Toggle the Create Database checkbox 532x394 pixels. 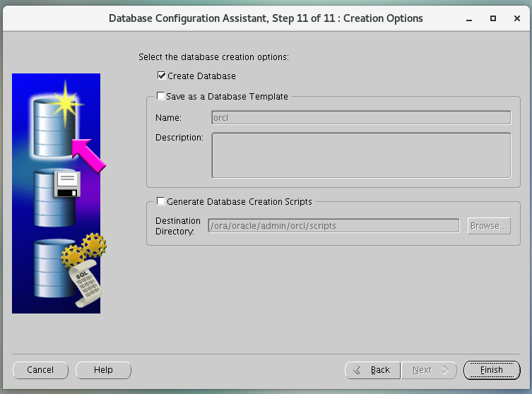pos(162,76)
